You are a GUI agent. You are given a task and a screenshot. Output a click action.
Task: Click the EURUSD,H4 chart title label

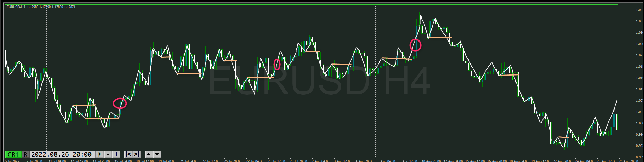[16, 7]
